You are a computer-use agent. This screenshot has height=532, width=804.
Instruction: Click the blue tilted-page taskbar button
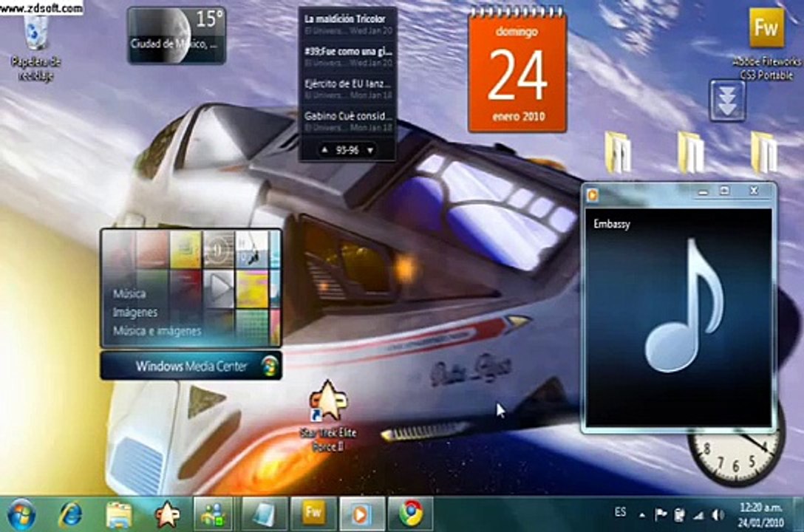265,514
